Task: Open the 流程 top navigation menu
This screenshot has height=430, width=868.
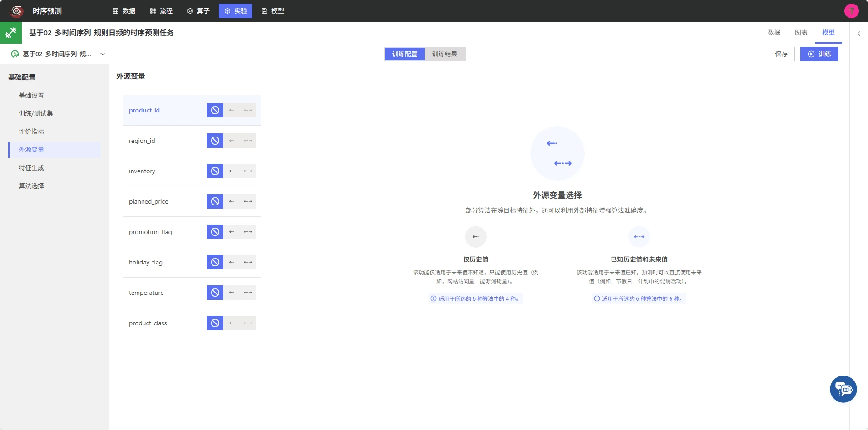Action: [161, 11]
